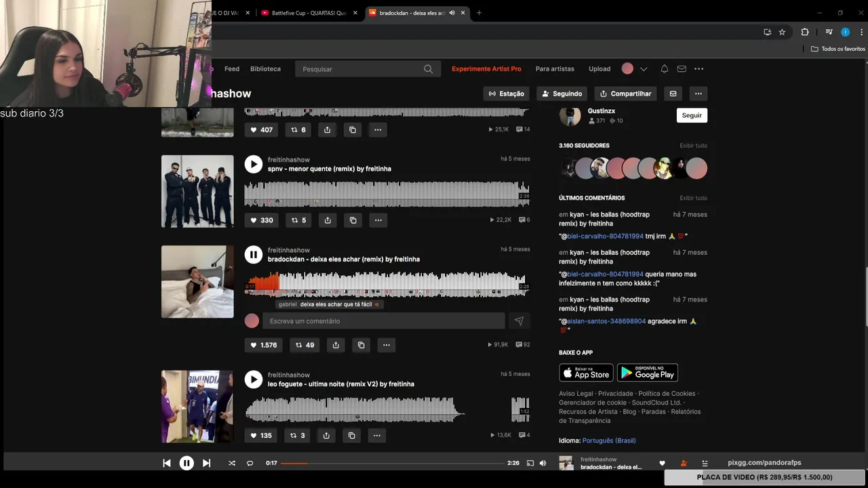Open the App Store download badge
This screenshot has height=488, width=868.
[x=586, y=373]
